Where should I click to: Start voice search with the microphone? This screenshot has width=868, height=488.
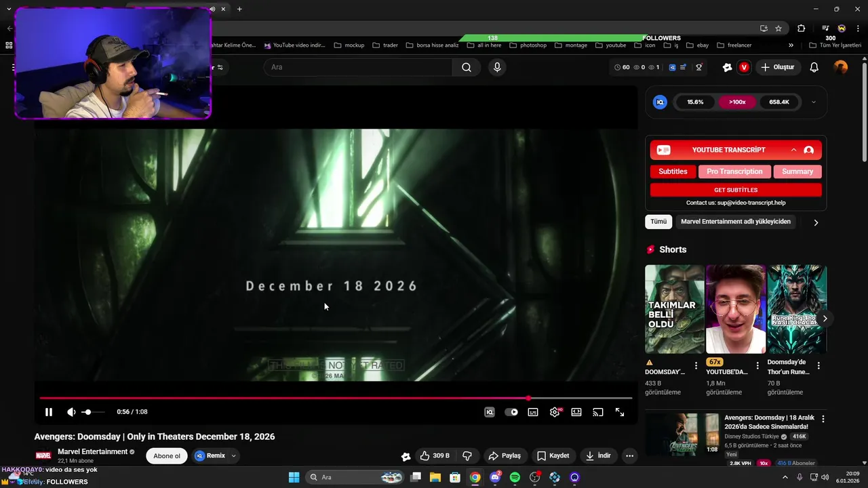[x=497, y=67]
